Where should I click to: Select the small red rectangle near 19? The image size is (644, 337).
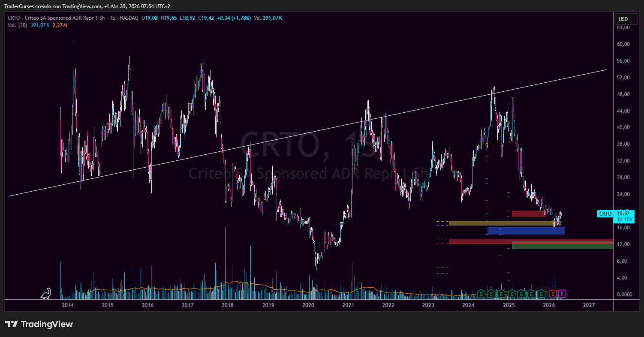click(529, 214)
